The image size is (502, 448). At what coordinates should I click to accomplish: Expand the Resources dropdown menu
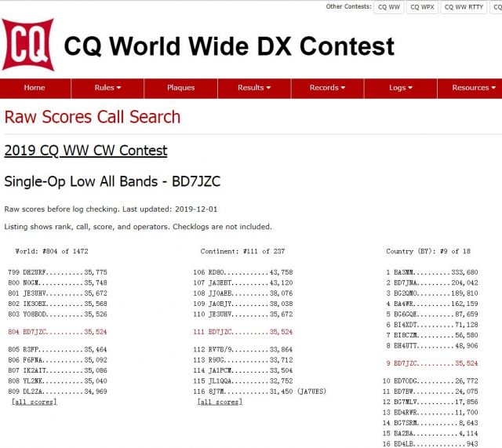[x=473, y=88]
